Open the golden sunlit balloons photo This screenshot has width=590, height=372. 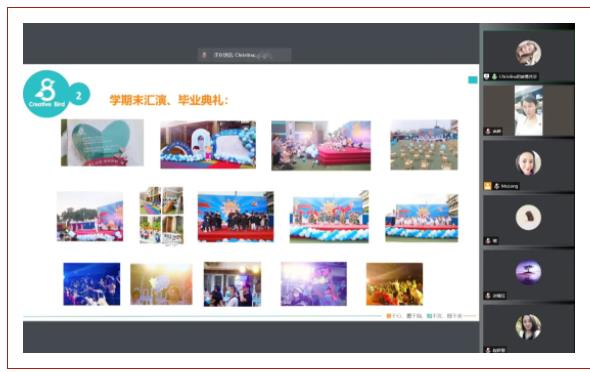161,284
